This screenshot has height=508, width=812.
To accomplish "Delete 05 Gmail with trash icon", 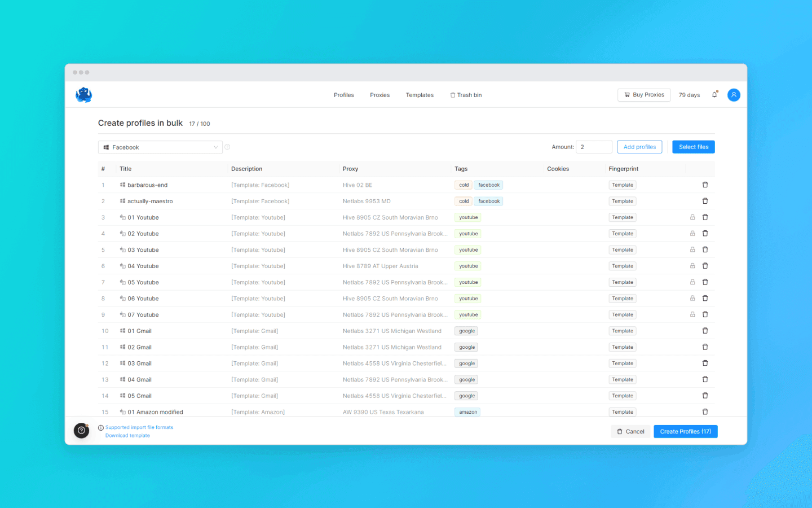I will pos(705,396).
